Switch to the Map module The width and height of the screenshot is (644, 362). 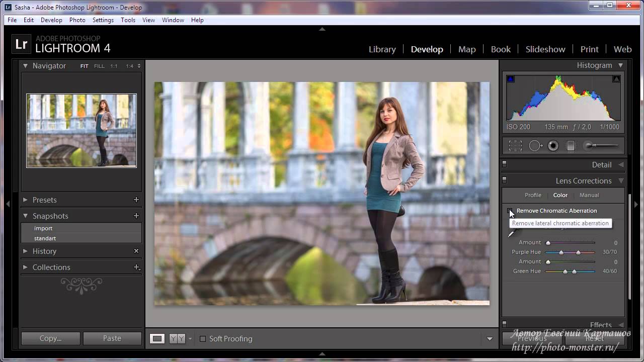tap(467, 49)
